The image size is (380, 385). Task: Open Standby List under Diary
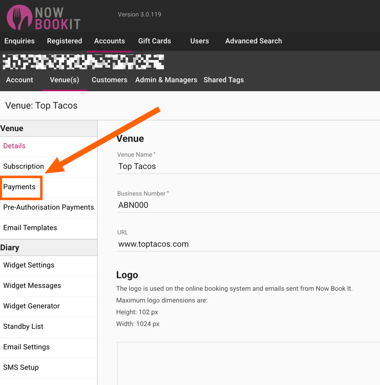[48, 327]
